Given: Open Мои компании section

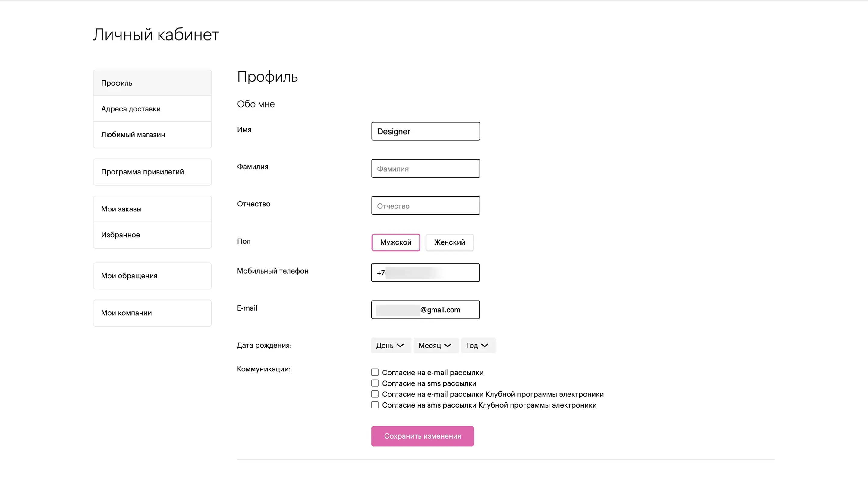Looking at the screenshot, I should pyautogui.click(x=152, y=313).
